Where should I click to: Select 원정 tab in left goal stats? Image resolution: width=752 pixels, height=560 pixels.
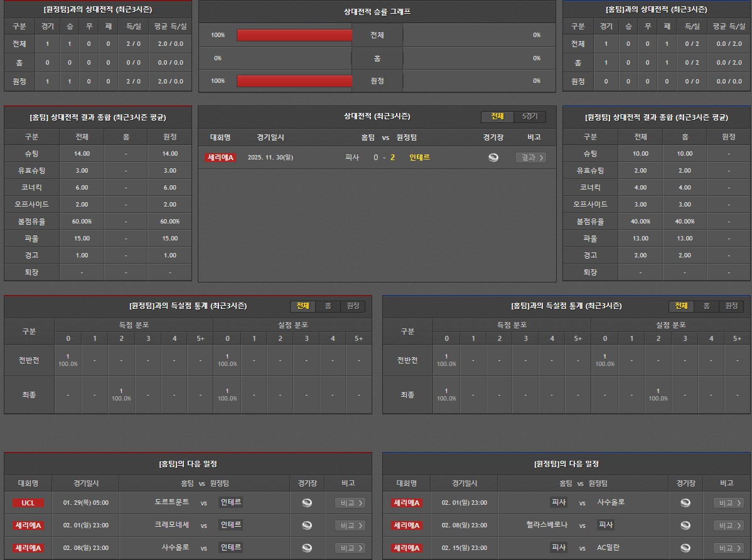[353, 306]
